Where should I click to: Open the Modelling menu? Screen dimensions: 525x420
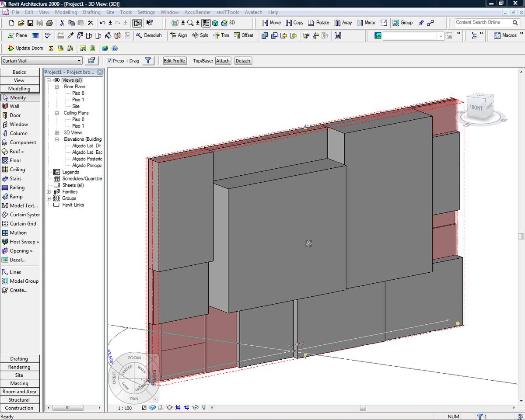(x=66, y=12)
